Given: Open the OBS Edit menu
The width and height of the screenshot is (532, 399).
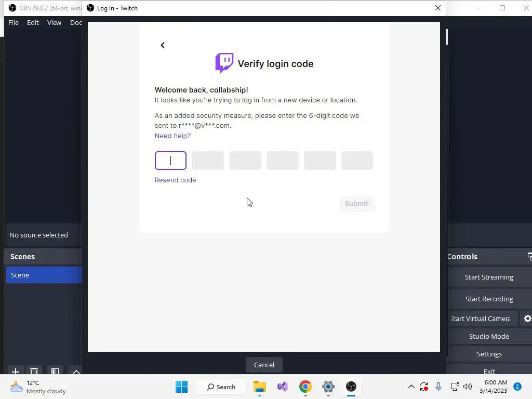Looking at the screenshot, I should pos(33,22).
